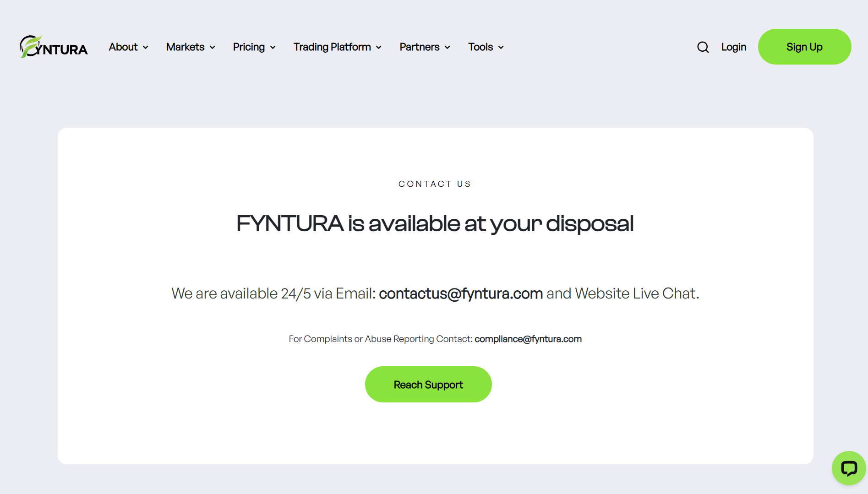Open the search magnifier icon

point(703,47)
